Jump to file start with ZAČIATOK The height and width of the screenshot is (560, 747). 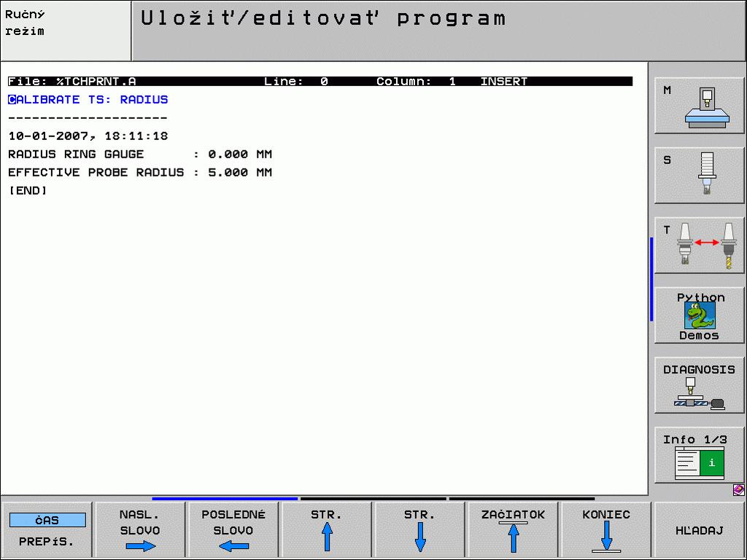click(x=513, y=530)
